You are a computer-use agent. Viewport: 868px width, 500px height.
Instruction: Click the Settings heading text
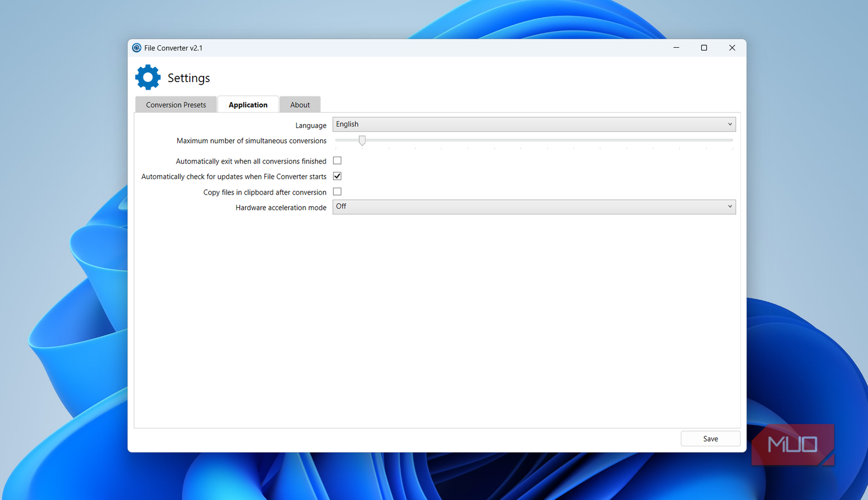point(188,77)
